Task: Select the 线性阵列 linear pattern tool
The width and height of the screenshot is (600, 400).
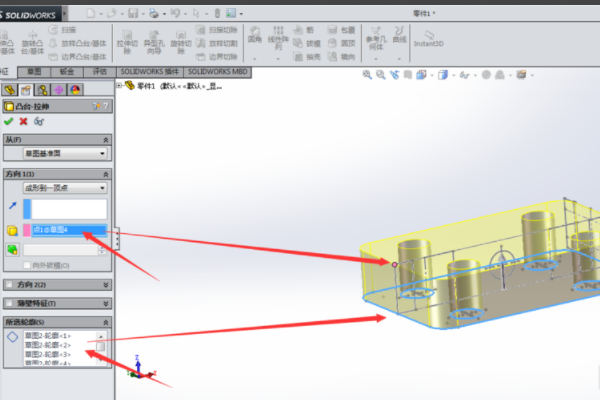Action: [278, 38]
